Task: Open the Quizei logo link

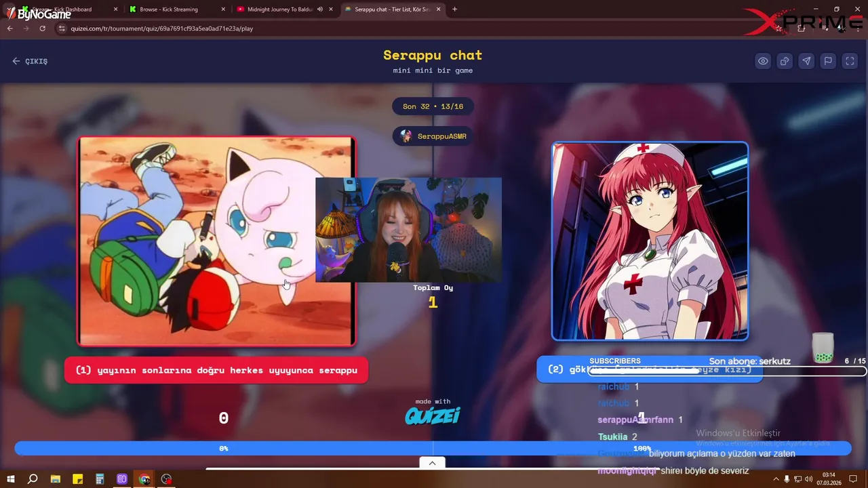Action: click(x=433, y=415)
